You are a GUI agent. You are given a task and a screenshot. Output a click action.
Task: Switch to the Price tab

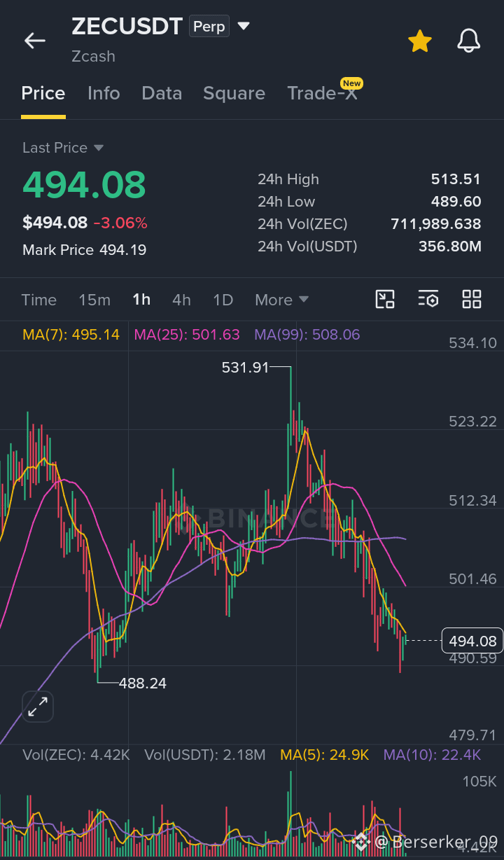coord(43,93)
